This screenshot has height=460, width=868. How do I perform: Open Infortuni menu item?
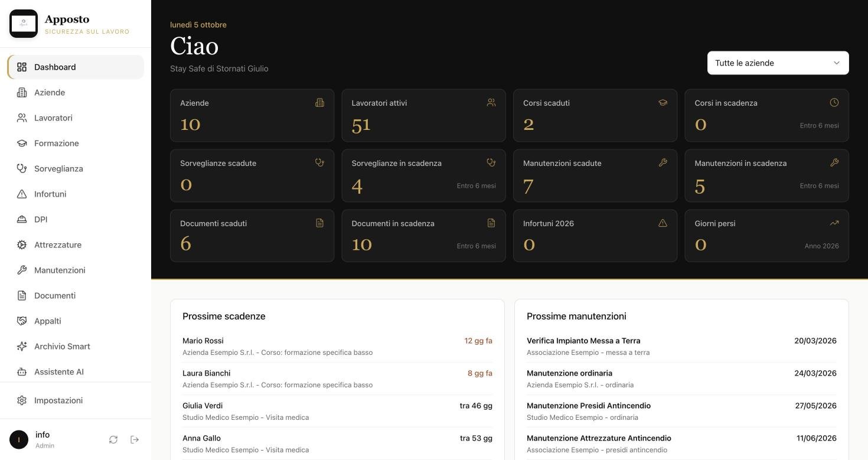(76, 194)
